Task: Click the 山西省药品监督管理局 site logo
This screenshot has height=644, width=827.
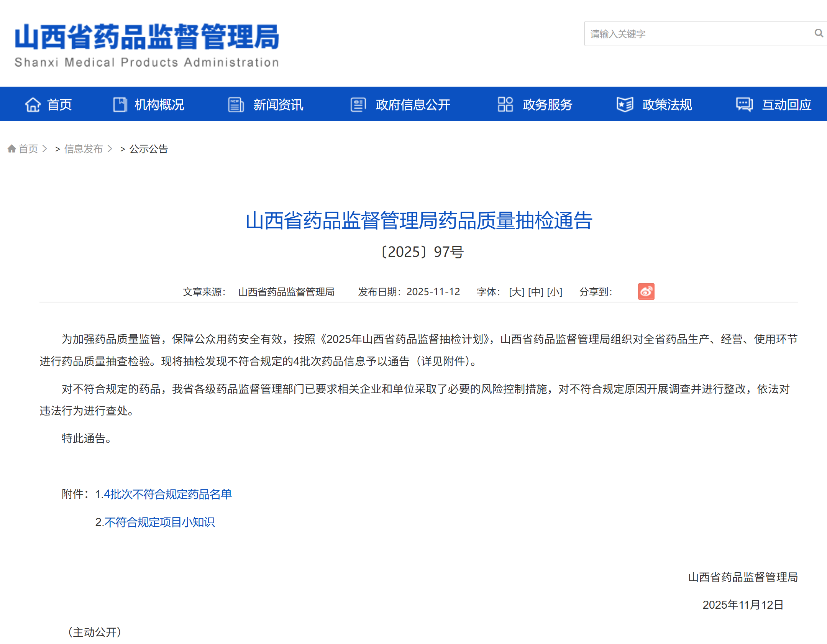Action: (x=147, y=45)
